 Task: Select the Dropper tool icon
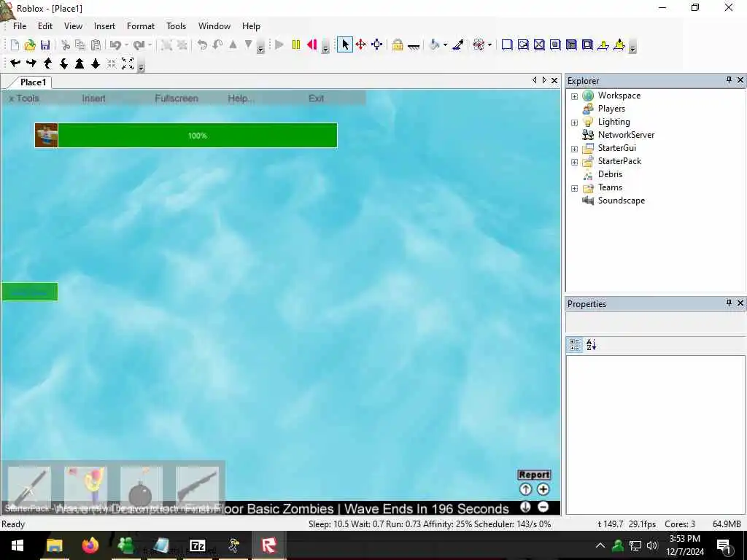point(458,44)
